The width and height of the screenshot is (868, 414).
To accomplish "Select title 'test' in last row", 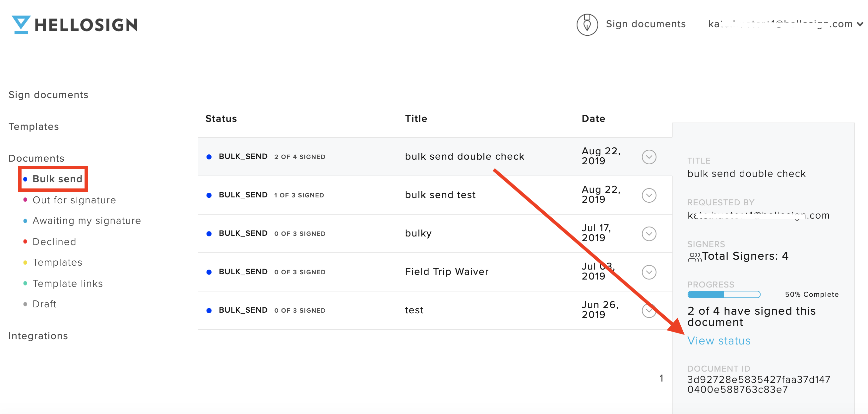I will (x=414, y=310).
